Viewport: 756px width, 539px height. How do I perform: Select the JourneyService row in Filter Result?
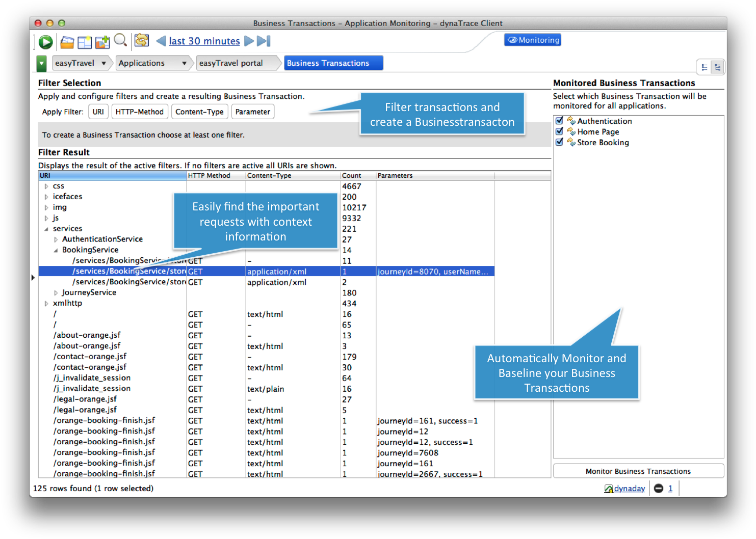pos(89,292)
